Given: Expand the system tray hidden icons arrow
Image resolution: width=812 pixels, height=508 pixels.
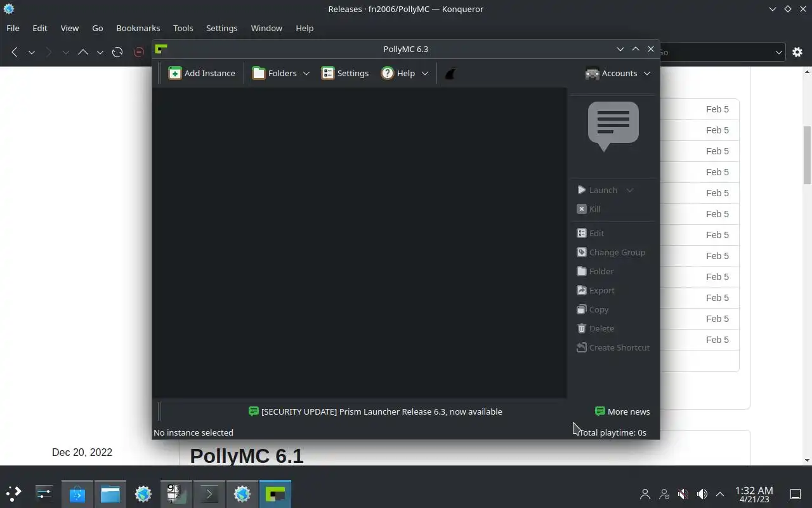Looking at the screenshot, I should click(720, 493).
